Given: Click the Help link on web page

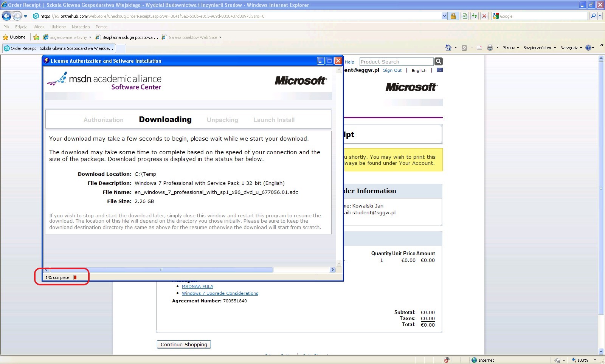Looking at the screenshot, I should 350,62.
